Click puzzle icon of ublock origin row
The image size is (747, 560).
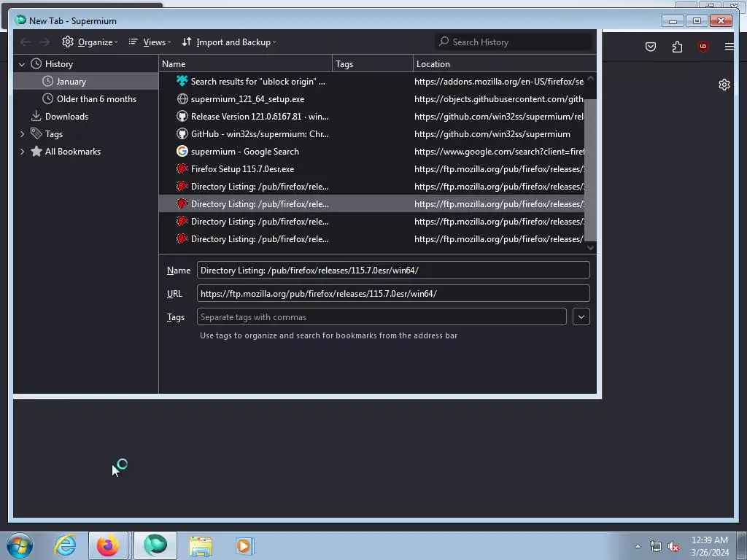pyautogui.click(x=182, y=82)
